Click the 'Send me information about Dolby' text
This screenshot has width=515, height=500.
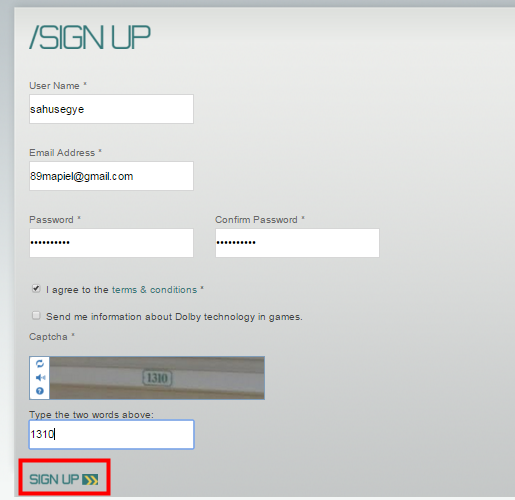point(174,317)
